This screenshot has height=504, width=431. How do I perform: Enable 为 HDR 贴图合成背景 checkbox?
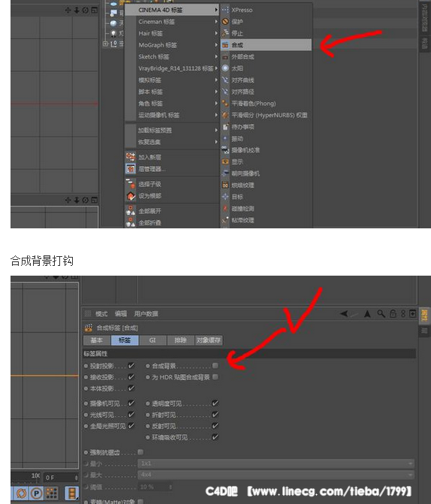tap(215, 377)
